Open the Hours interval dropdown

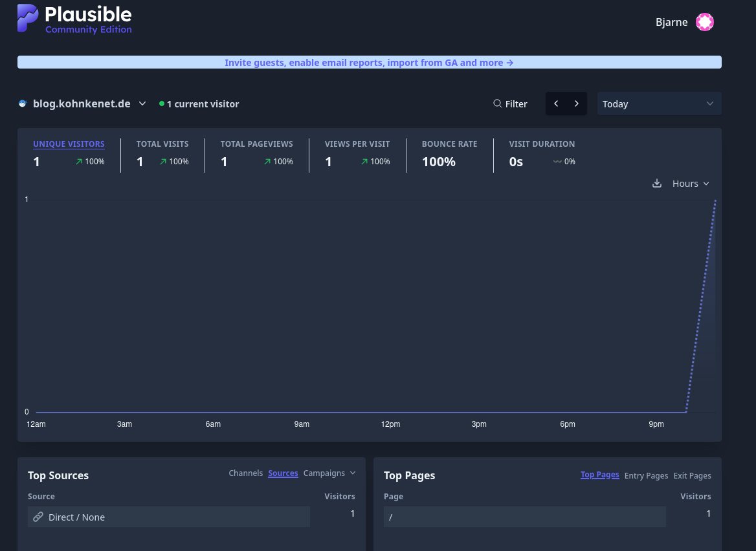(x=691, y=184)
